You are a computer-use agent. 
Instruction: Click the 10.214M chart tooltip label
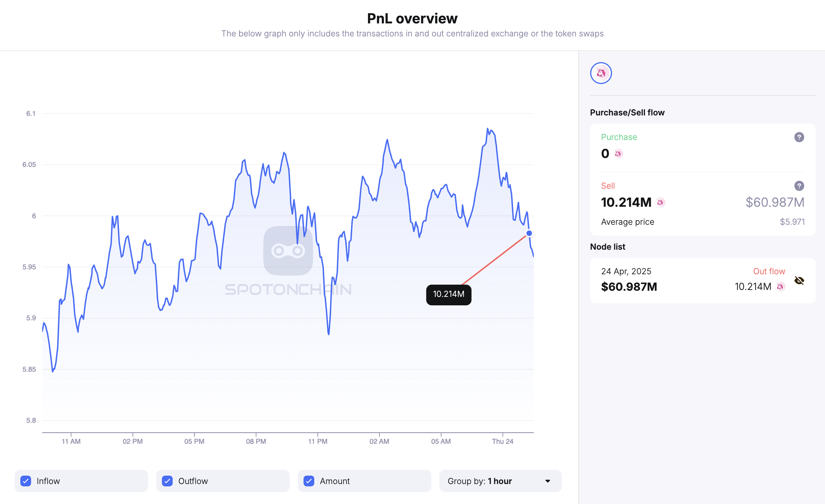coord(449,294)
